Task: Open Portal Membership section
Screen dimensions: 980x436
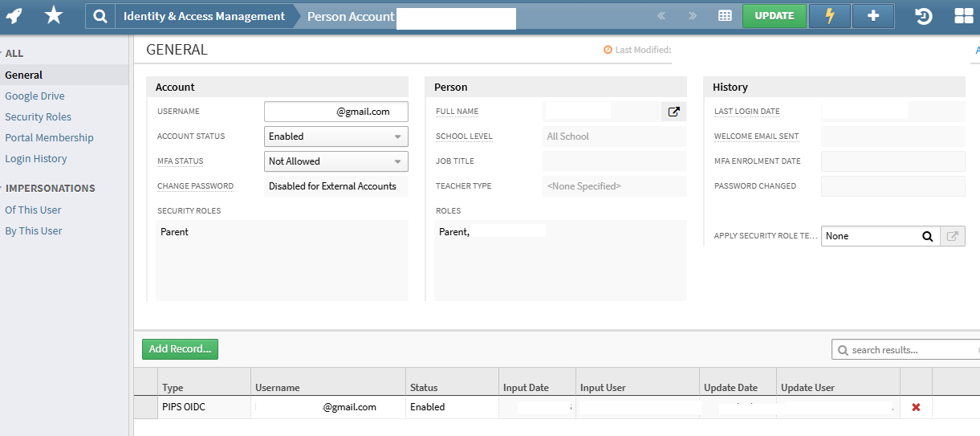Action: click(49, 137)
